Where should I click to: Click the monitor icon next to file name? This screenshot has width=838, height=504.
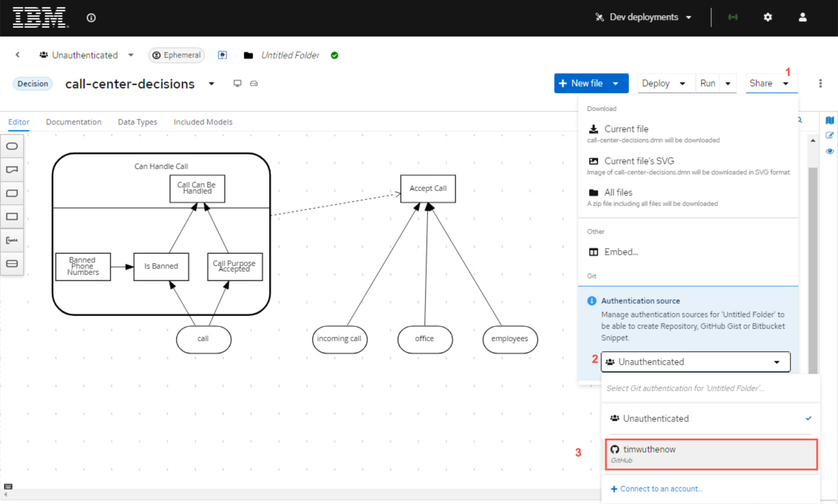[237, 83]
